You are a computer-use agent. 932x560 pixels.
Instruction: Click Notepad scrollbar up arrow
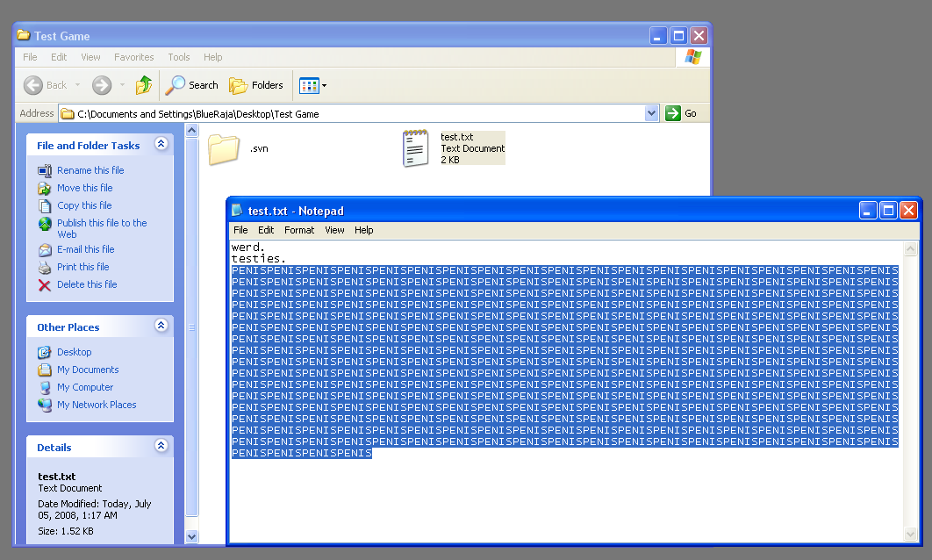coord(910,248)
